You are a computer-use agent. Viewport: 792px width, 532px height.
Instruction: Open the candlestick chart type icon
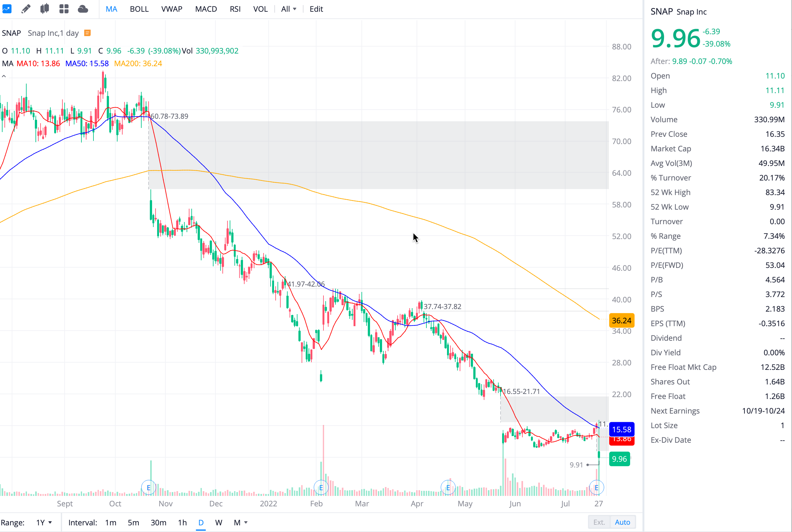pyautogui.click(x=44, y=9)
